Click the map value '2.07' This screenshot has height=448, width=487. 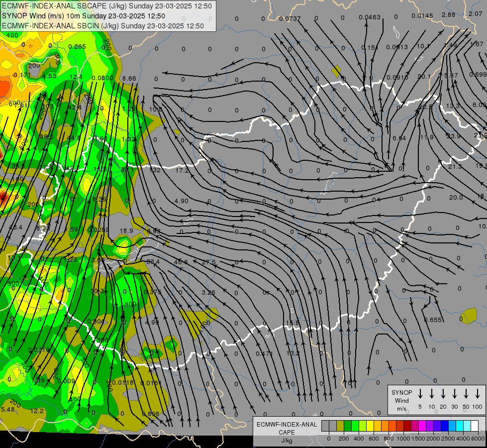pos(476,13)
